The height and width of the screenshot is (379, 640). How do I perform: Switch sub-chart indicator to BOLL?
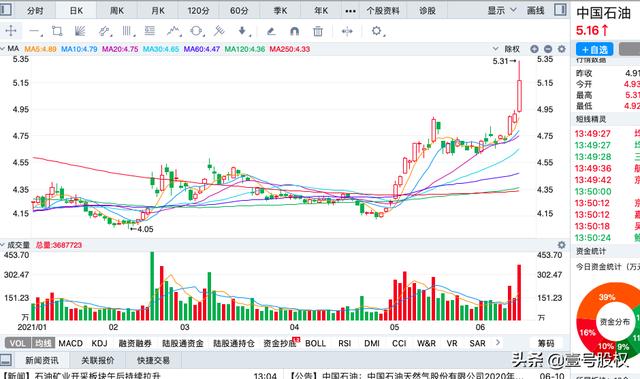coord(315,343)
